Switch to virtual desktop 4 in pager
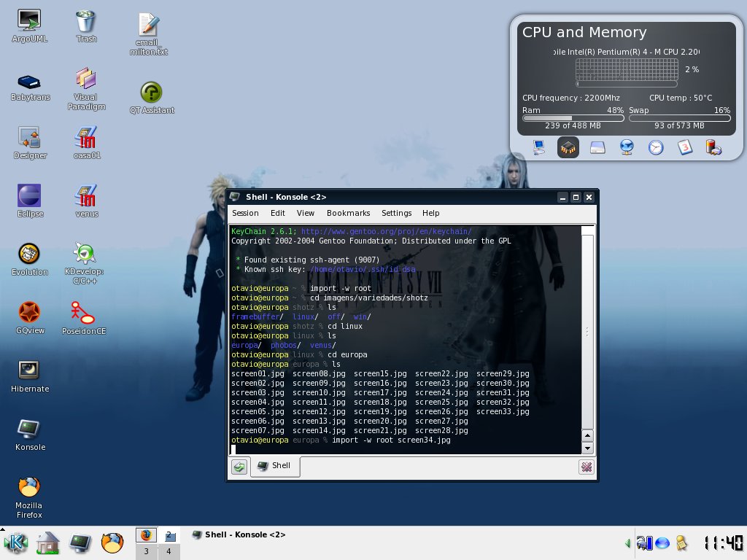 coord(169,551)
